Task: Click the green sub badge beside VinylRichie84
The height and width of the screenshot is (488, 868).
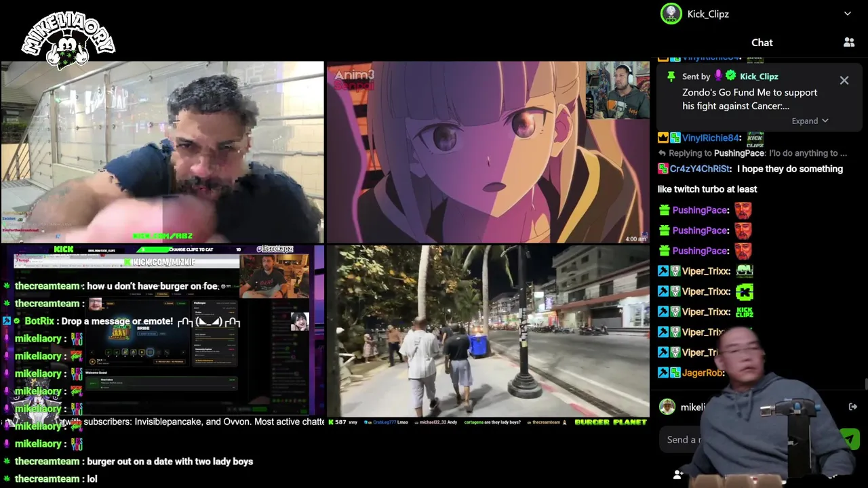Action: [675, 138]
